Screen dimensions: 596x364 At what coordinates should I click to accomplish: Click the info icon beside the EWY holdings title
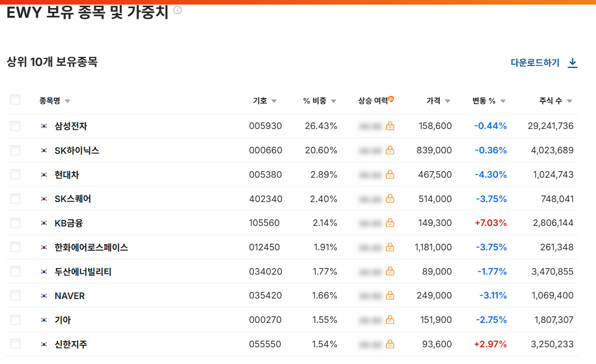[178, 10]
